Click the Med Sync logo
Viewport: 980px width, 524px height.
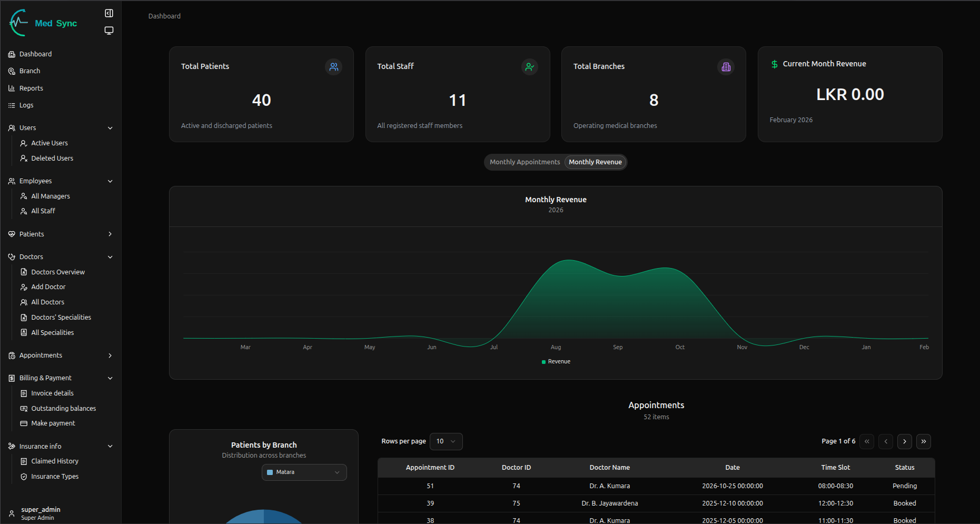[x=43, y=23]
